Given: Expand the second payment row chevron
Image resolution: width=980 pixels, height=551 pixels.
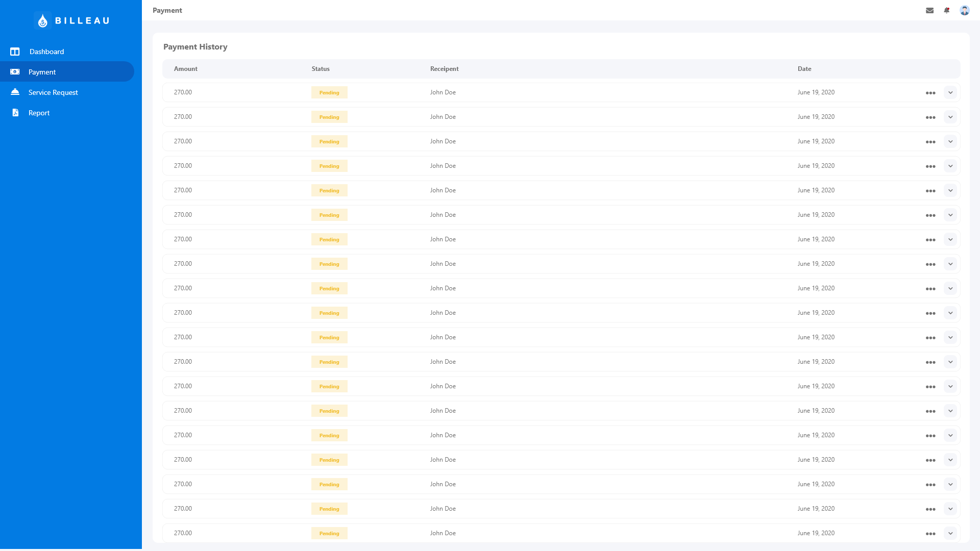Looking at the screenshot, I should pos(950,117).
